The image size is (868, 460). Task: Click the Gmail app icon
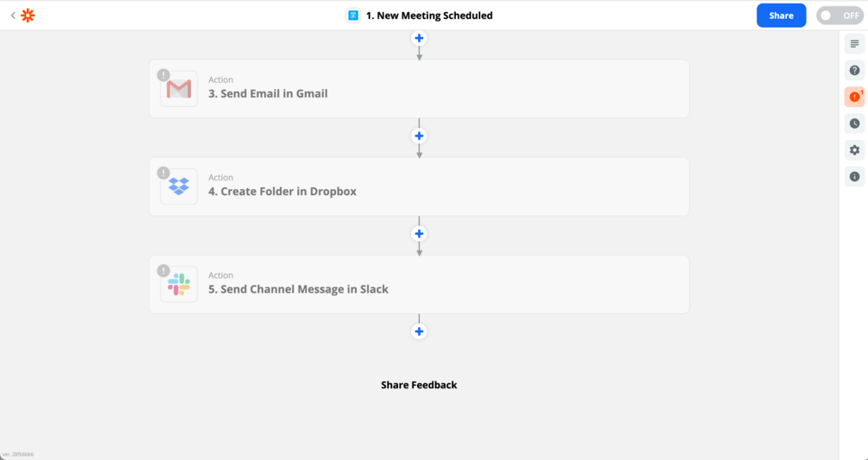(x=179, y=89)
